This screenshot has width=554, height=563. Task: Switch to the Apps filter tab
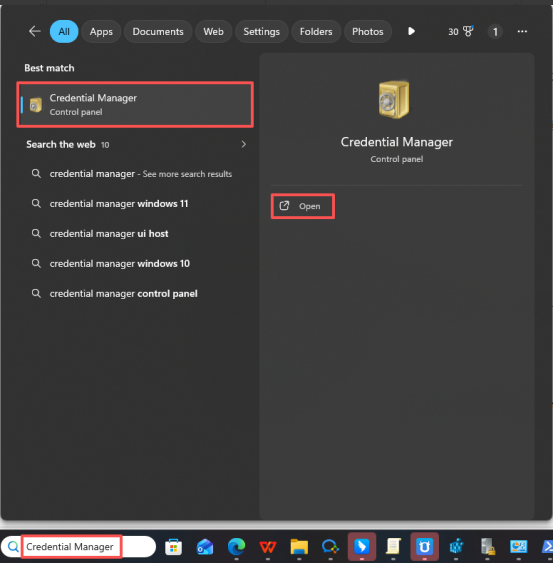[x=101, y=32]
